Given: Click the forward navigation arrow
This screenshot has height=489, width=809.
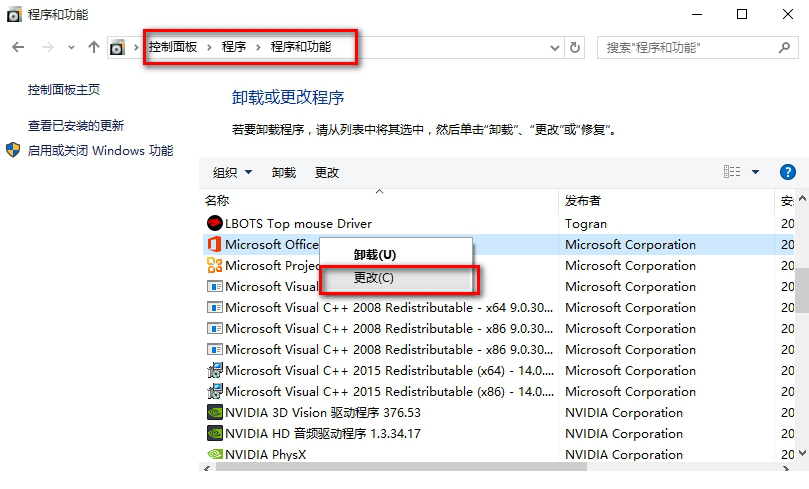Looking at the screenshot, I should [47, 47].
